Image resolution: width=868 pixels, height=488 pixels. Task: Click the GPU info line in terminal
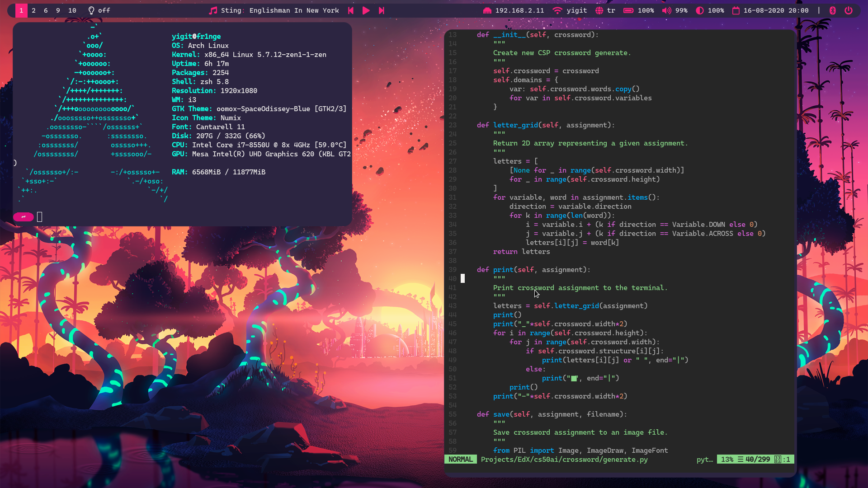[x=261, y=154]
